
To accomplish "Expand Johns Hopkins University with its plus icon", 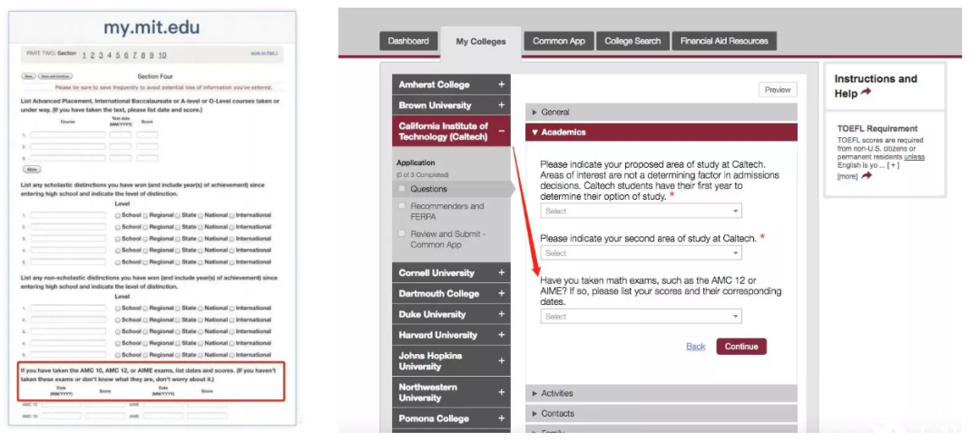I will (501, 360).
